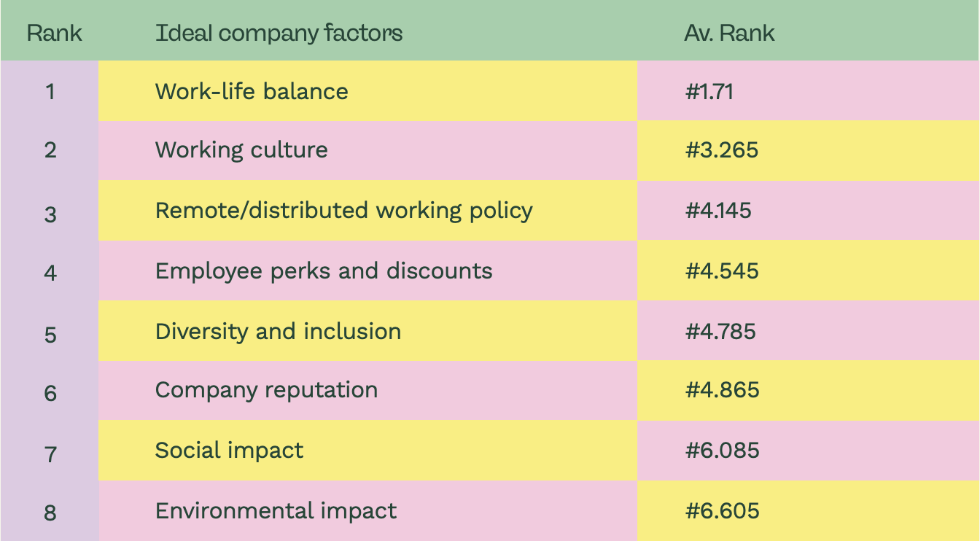980x541 pixels.
Task: Select the Ideal company factors header
Action: point(279,33)
